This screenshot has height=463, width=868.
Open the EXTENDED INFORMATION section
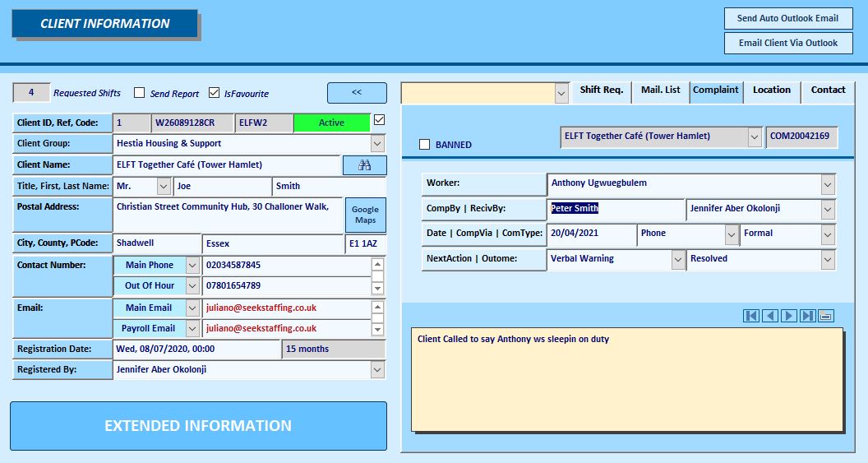198,425
